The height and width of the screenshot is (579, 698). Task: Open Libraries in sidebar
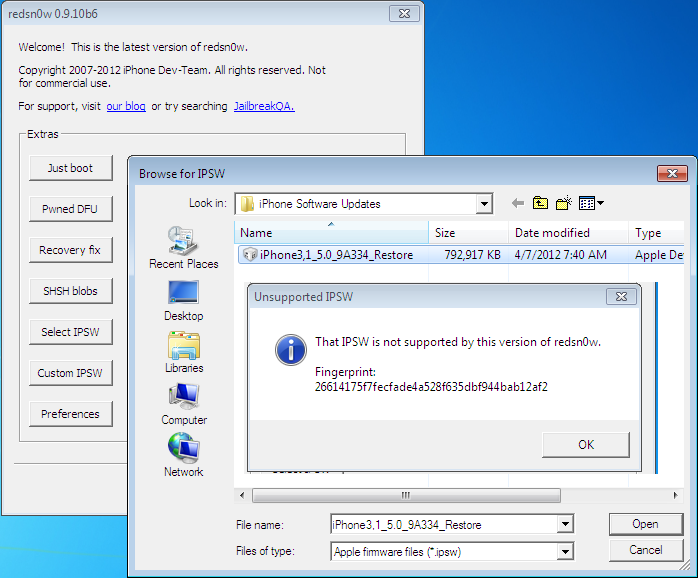184,352
